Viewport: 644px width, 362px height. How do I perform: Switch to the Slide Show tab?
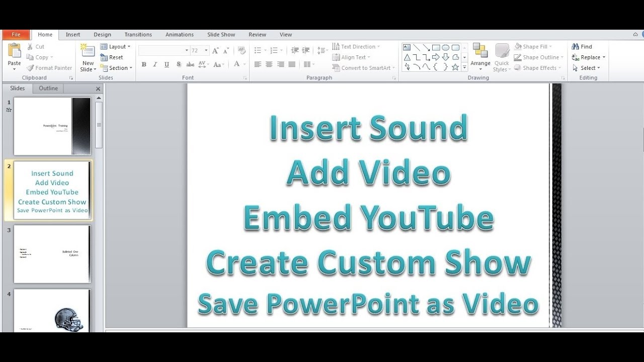coord(221,35)
